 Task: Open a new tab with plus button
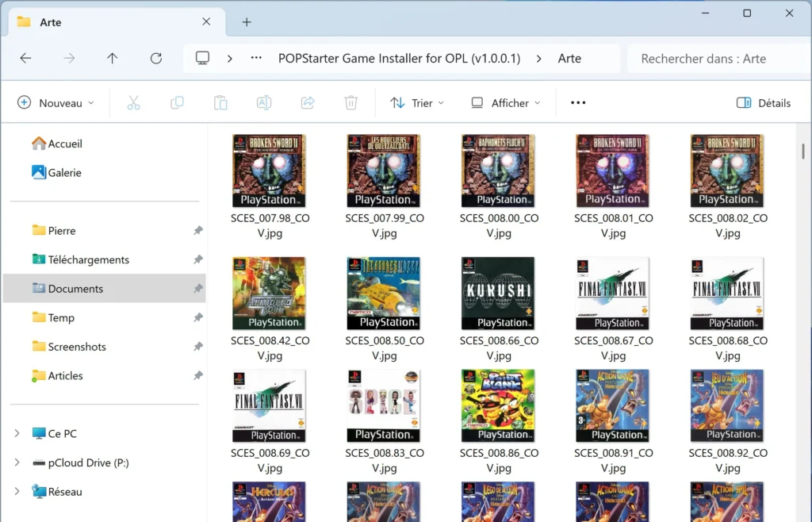click(247, 21)
